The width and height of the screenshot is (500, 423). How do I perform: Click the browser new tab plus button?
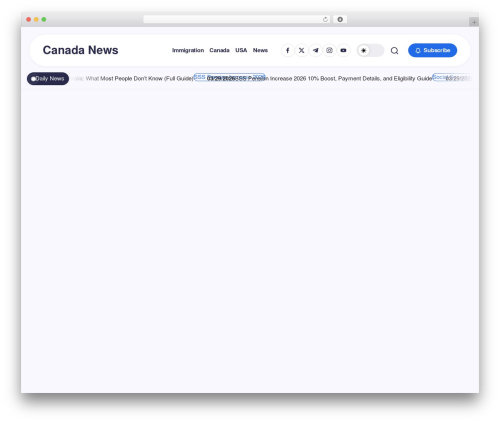tap(474, 22)
